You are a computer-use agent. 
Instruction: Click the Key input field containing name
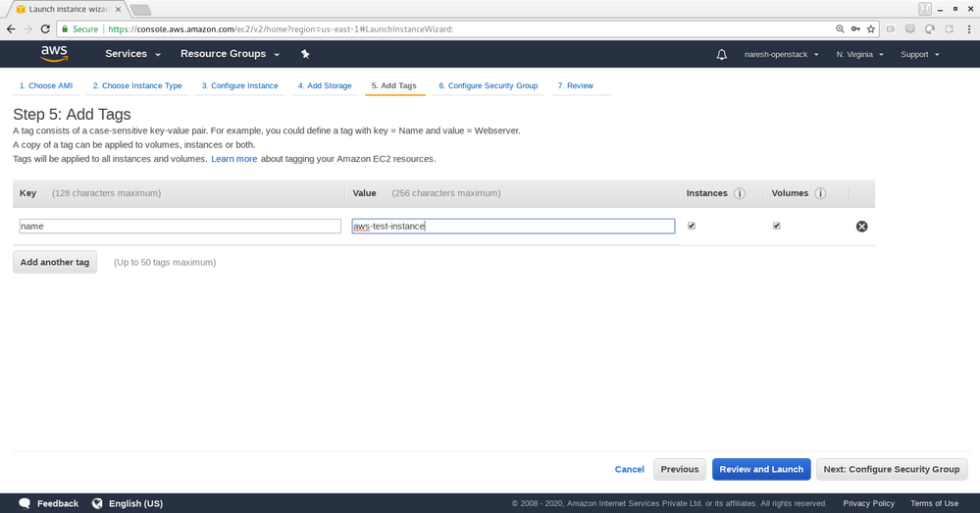point(180,227)
